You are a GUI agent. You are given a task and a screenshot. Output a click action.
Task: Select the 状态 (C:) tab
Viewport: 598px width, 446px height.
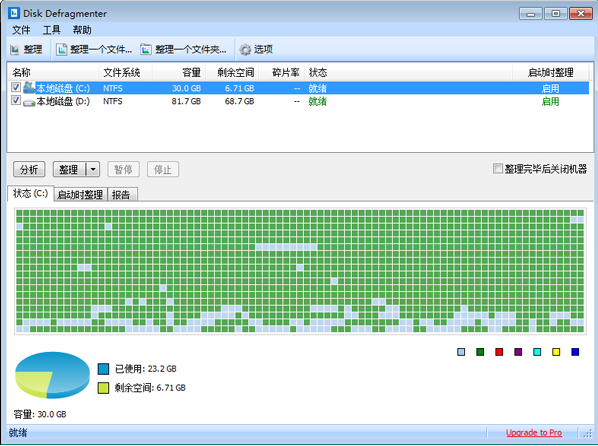31,194
